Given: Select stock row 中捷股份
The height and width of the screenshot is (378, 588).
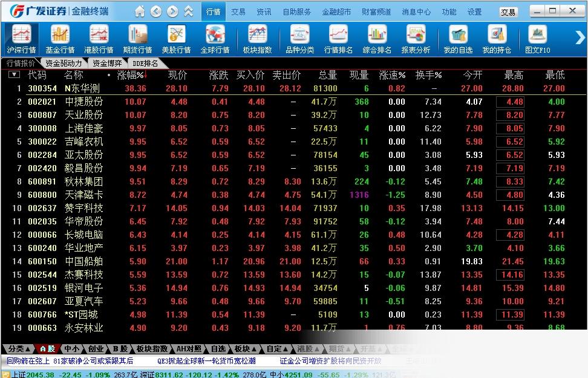Looking at the screenshot, I should 294,102.
